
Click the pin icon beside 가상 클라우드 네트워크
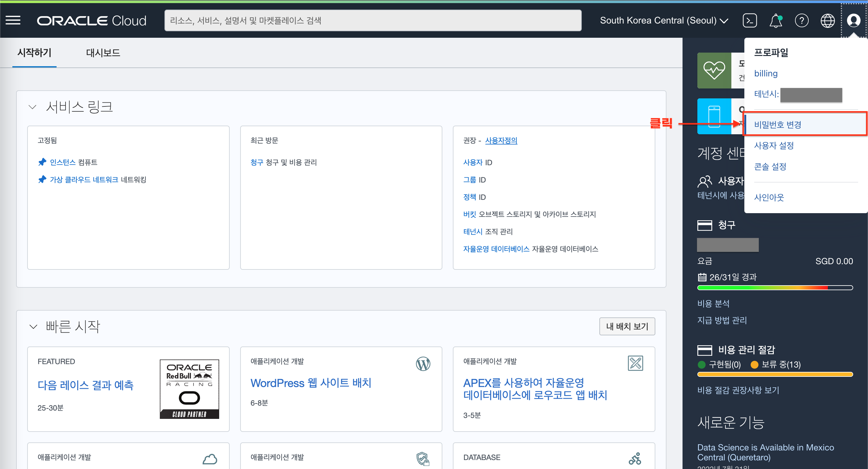(42, 179)
